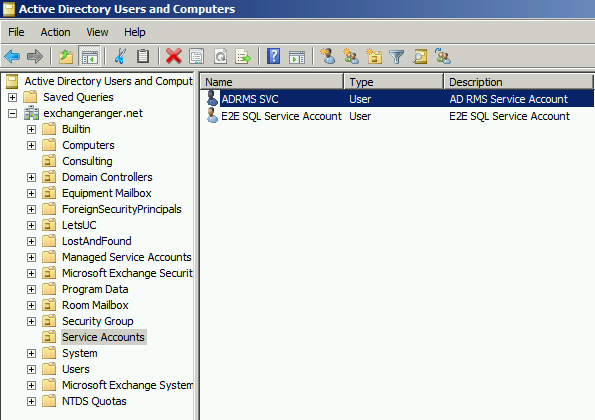Sort by the Type column header
595x420 pixels.
click(394, 82)
